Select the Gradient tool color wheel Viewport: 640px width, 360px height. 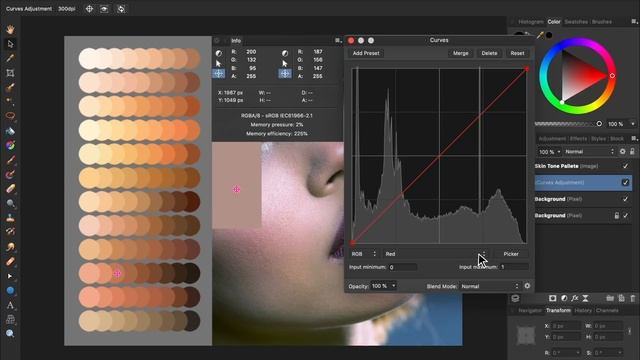tap(10, 145)
